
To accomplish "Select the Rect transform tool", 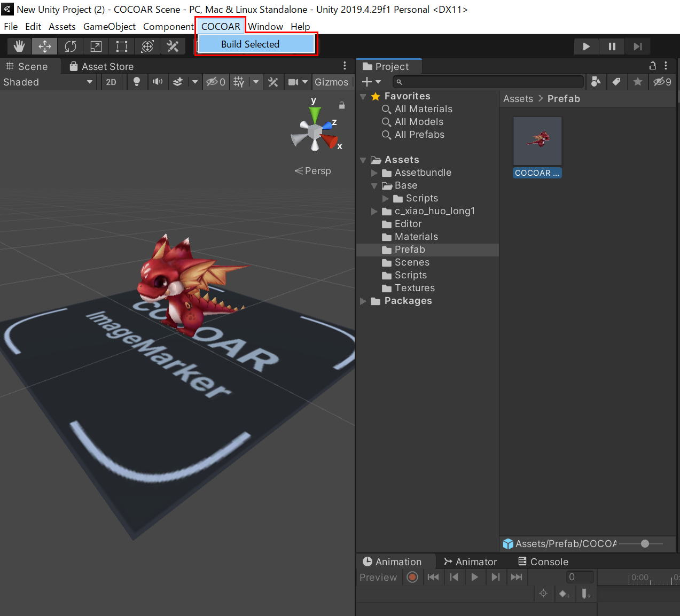I will click(x=122, y=46).
